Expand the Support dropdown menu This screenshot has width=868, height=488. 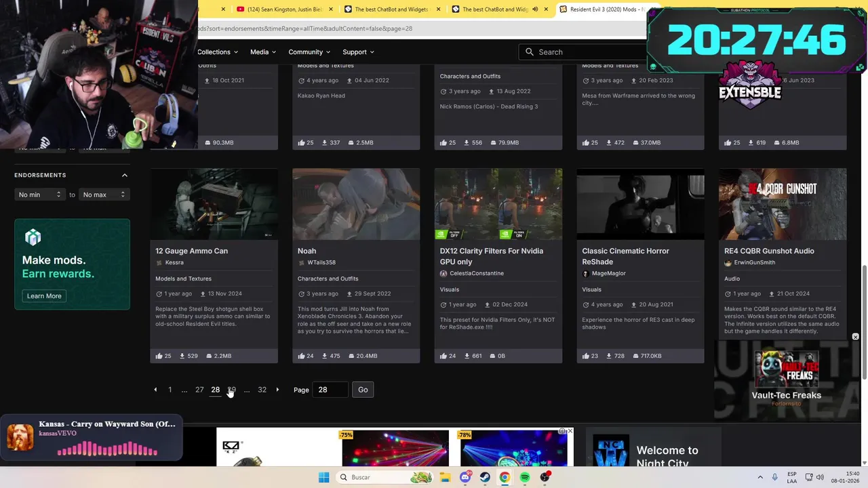click(358, 52)
